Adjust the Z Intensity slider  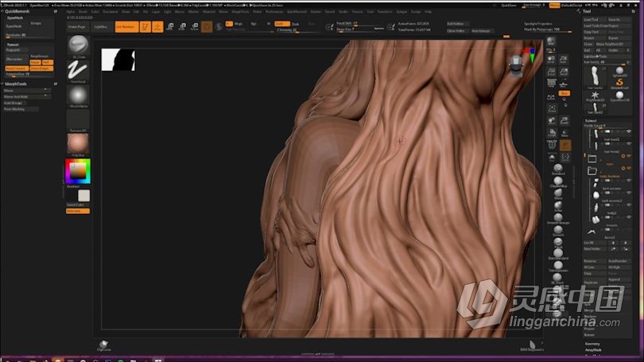(296, 30)
